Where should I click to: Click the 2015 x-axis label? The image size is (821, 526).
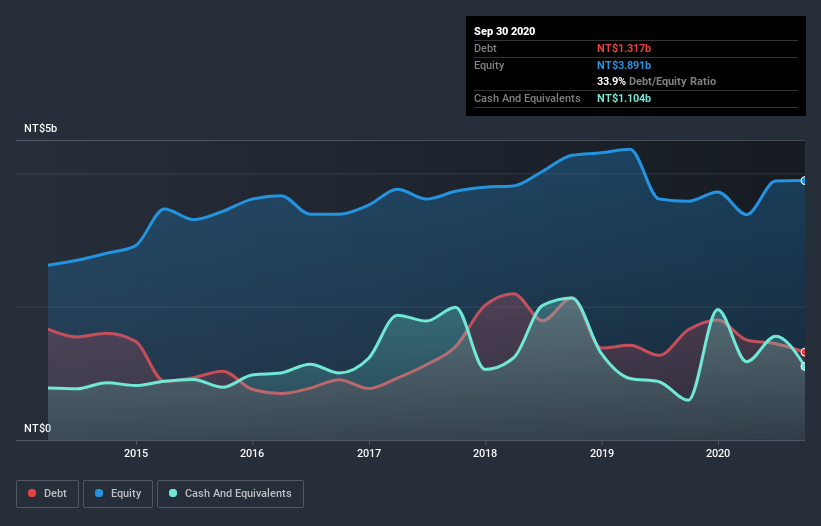(x=136, y=453)
